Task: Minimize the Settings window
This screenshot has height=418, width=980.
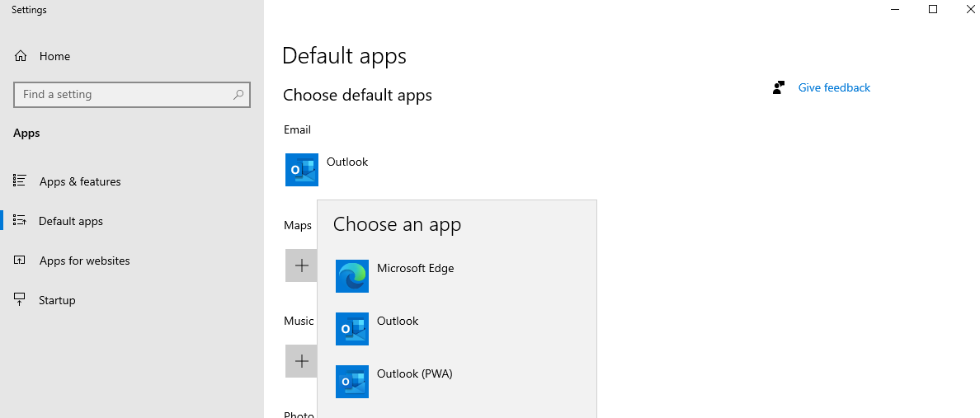Action: (895, 9)
